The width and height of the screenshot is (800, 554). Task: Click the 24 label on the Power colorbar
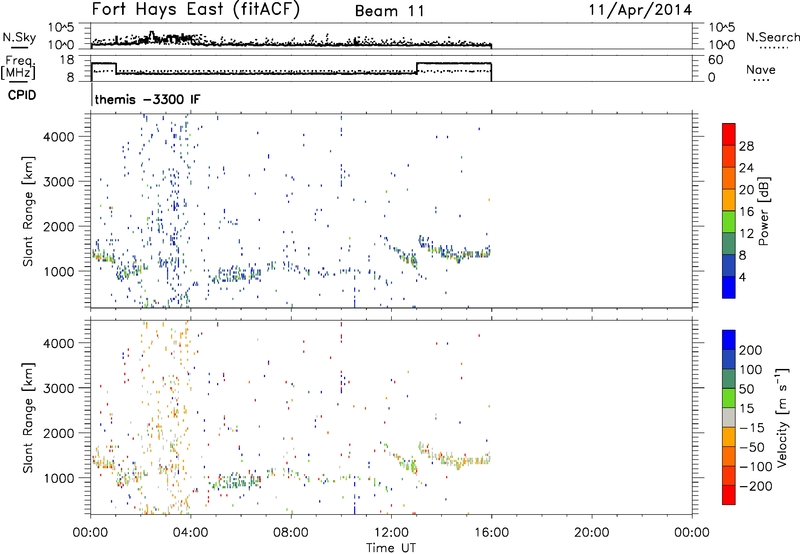[746, 168]
